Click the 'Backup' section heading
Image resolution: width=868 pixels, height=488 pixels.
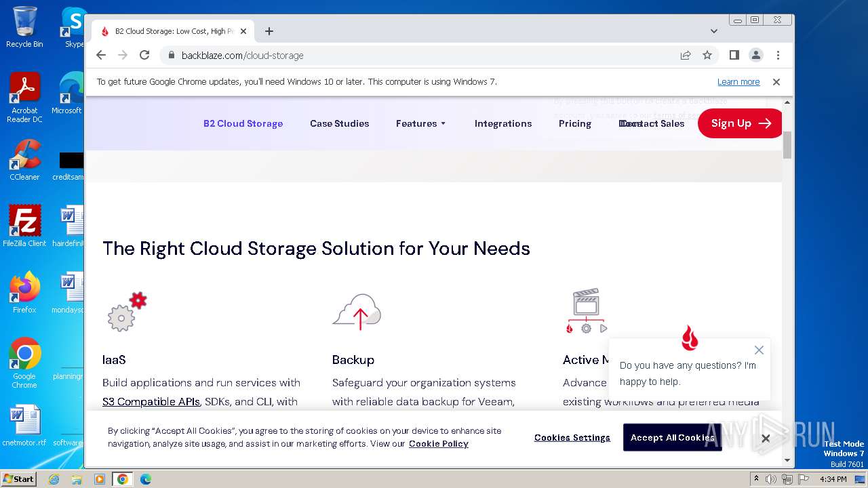coord(353,360)
